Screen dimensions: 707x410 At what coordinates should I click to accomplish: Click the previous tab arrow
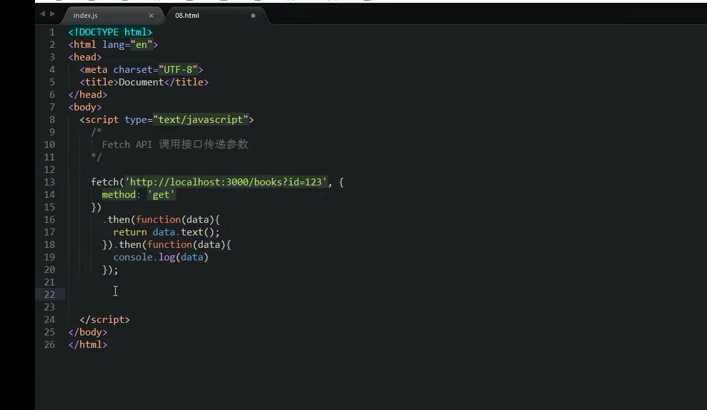(43, 14)
